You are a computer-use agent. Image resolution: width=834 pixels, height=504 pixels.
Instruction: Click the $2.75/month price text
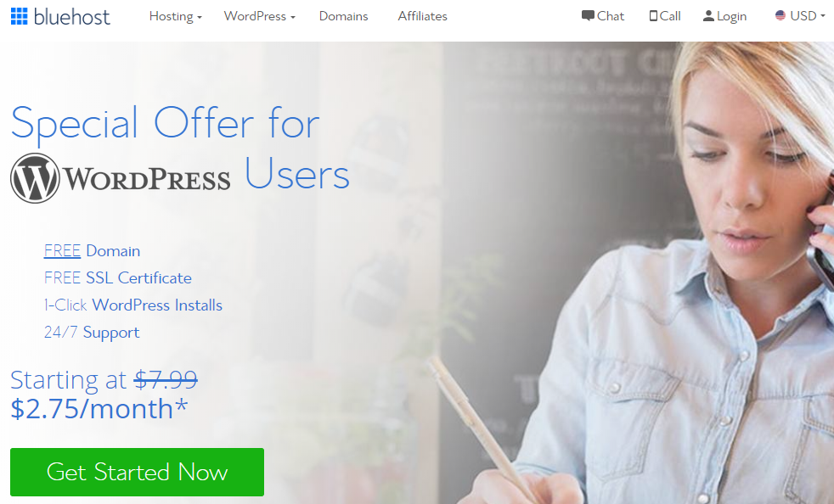(99, 409)
